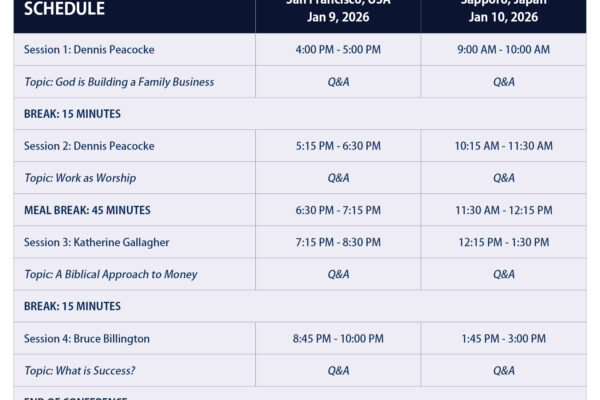
Task: Click the MEAL BREAK: 45 MINUTES label
Action: click(87, 210)
